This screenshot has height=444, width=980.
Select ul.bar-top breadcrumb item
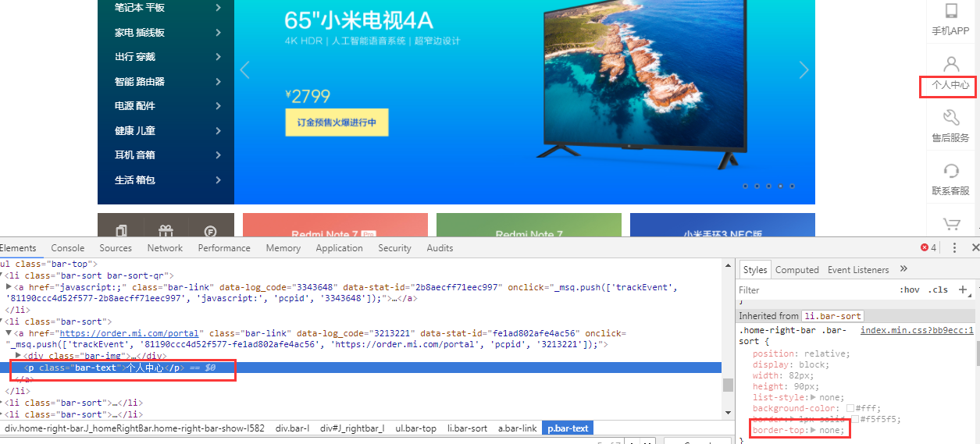click(416, 428)
